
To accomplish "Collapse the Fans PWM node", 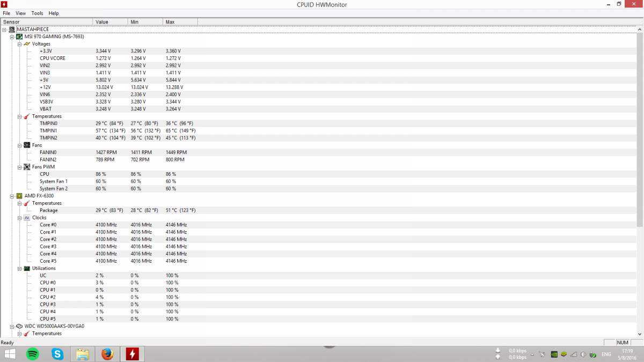I will click(19, 167).
